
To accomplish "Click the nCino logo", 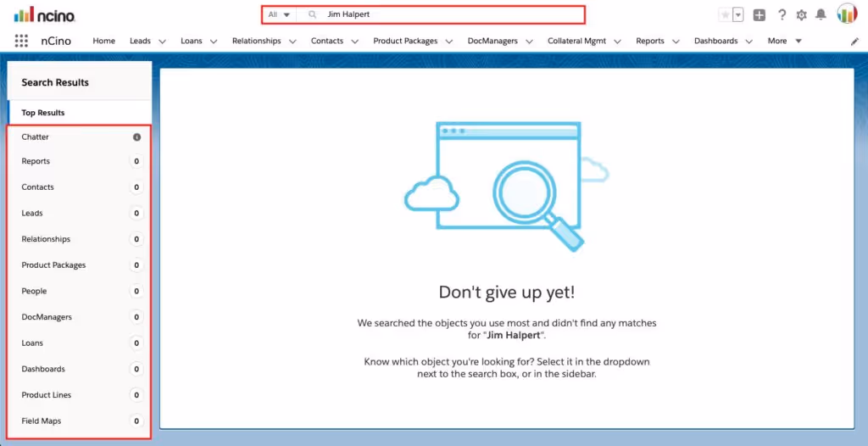I will [44, 15].
